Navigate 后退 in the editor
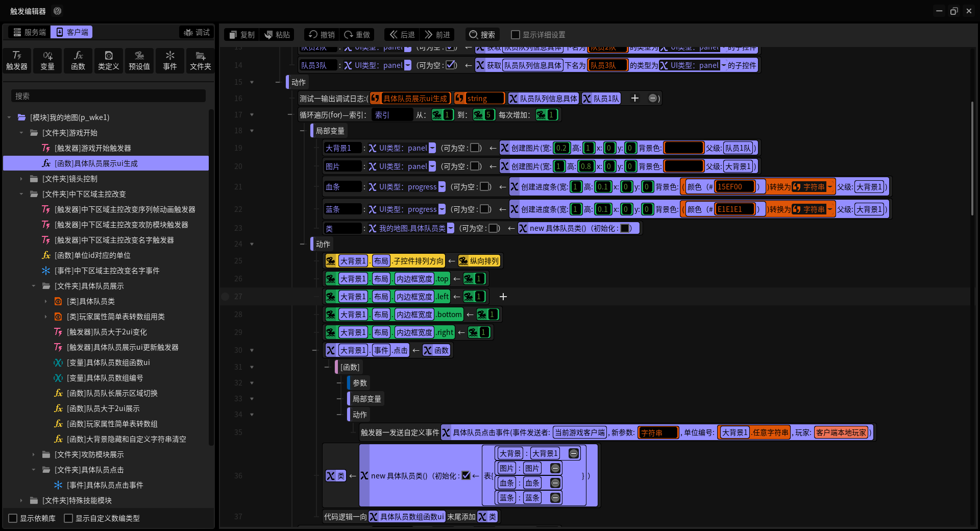 coord(402,35)
